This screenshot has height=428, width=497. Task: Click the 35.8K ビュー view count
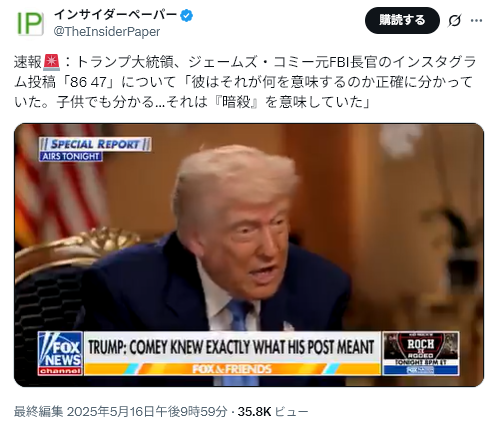click(273, 412)
